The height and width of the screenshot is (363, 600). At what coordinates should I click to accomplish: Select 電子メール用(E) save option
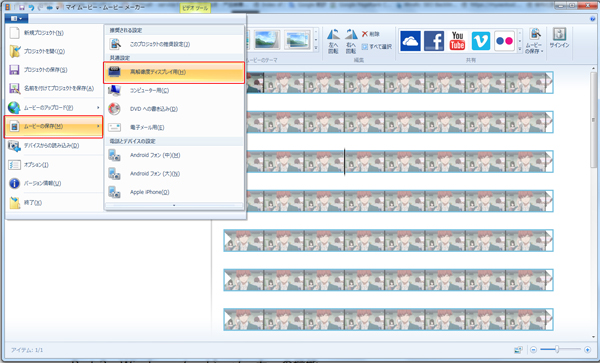174,127
